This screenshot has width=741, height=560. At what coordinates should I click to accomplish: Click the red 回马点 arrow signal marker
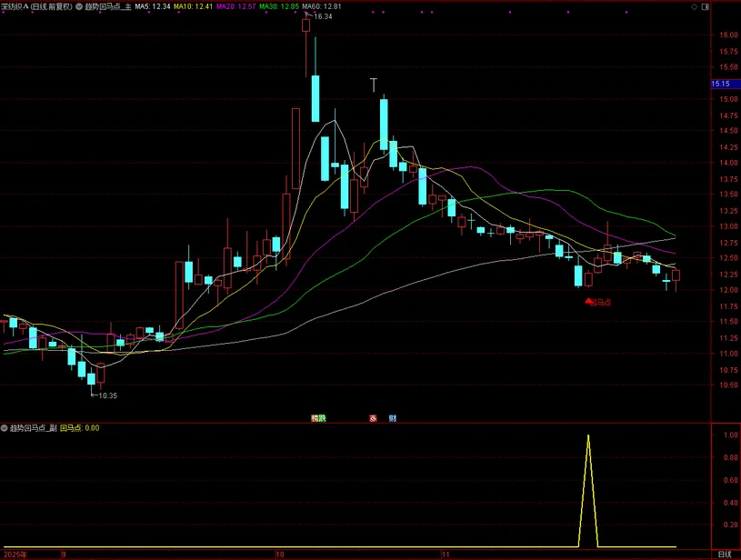(x=588, y=301)
